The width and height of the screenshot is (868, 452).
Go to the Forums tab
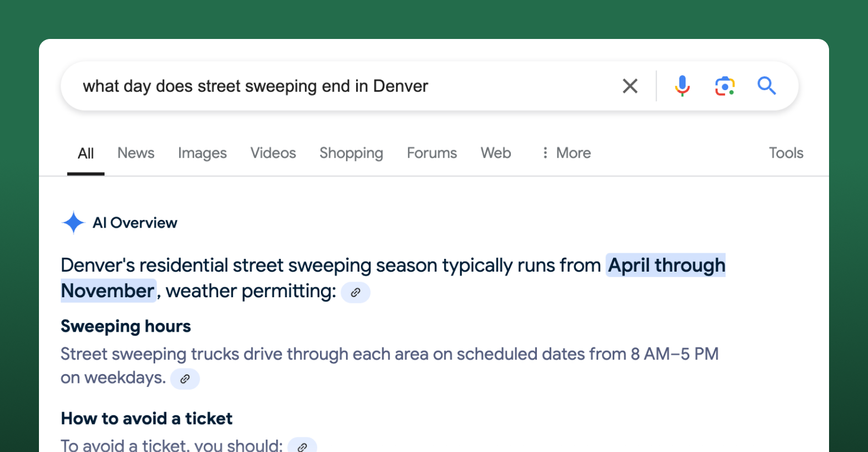click(x=432, y=153)
